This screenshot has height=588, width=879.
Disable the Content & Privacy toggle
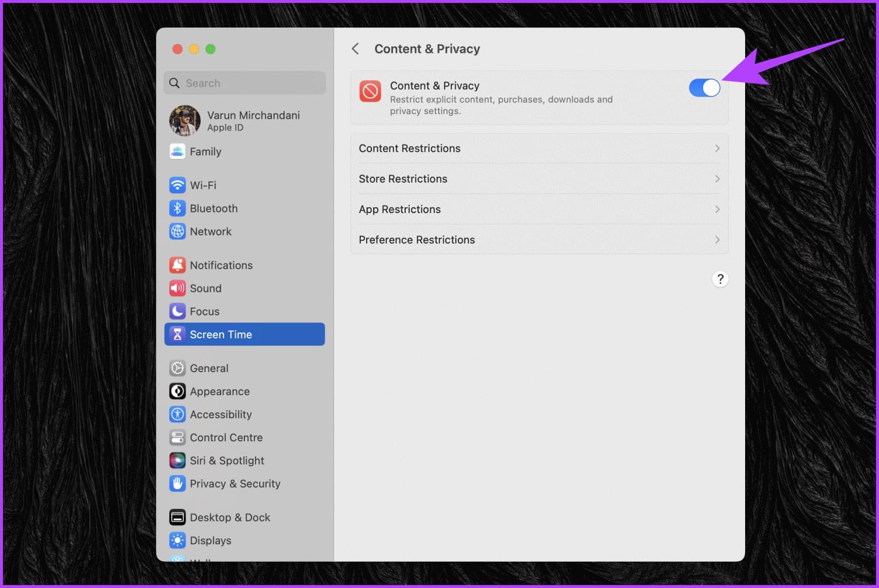click(704, 87)
